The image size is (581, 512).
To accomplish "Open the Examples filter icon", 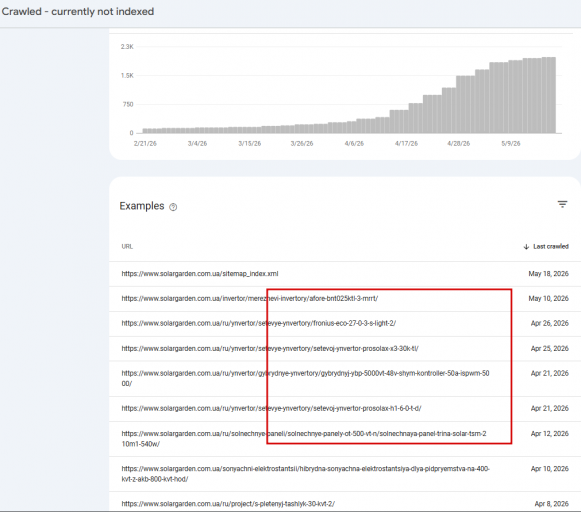I will [562, 204].
